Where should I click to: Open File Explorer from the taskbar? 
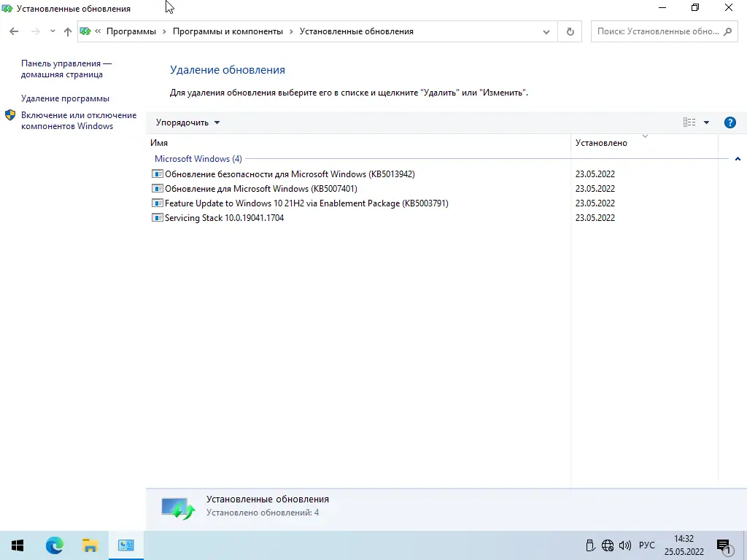(x=90, y=545)
